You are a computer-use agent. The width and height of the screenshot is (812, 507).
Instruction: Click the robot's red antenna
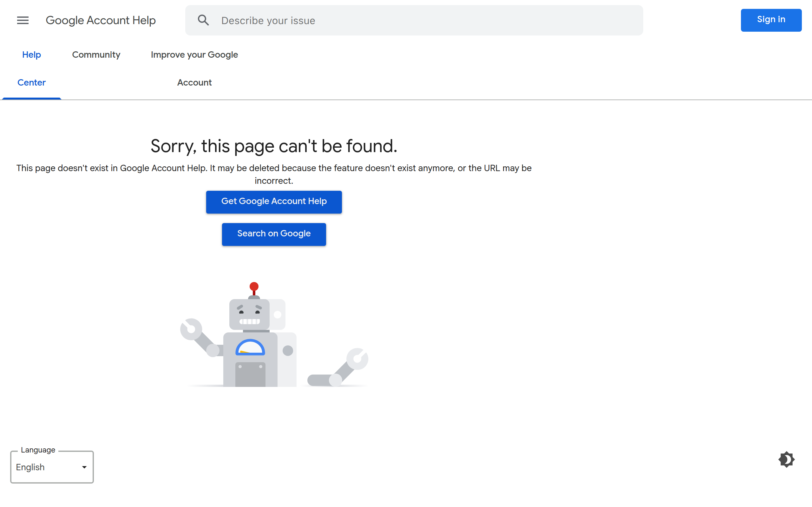coord(254,287)
